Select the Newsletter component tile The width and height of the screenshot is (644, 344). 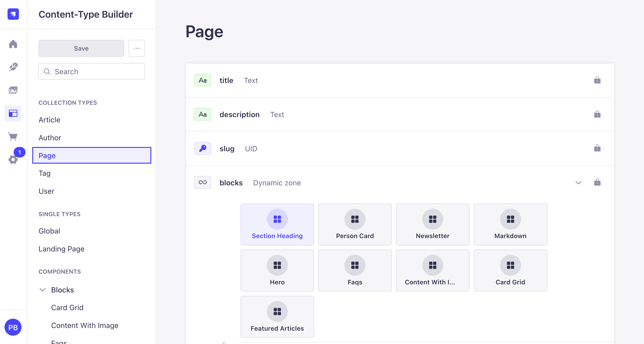pyautogui.click(x=433, y=224)
